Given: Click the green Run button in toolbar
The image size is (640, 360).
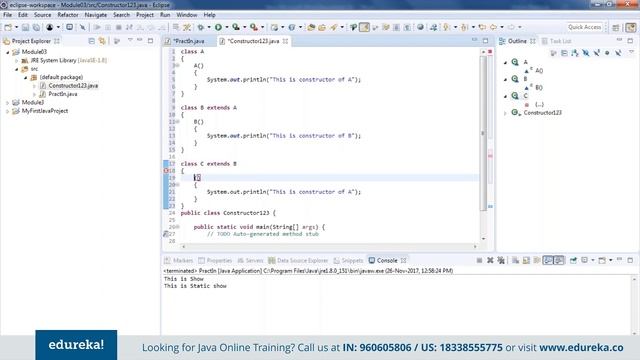Looking at the screenshot, I should point(218,27).
